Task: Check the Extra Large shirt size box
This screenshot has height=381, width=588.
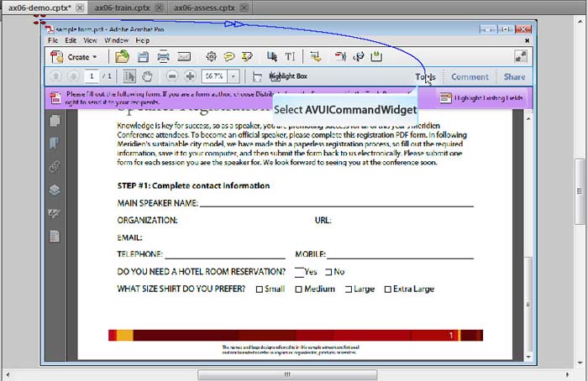Action: [388, 290]
